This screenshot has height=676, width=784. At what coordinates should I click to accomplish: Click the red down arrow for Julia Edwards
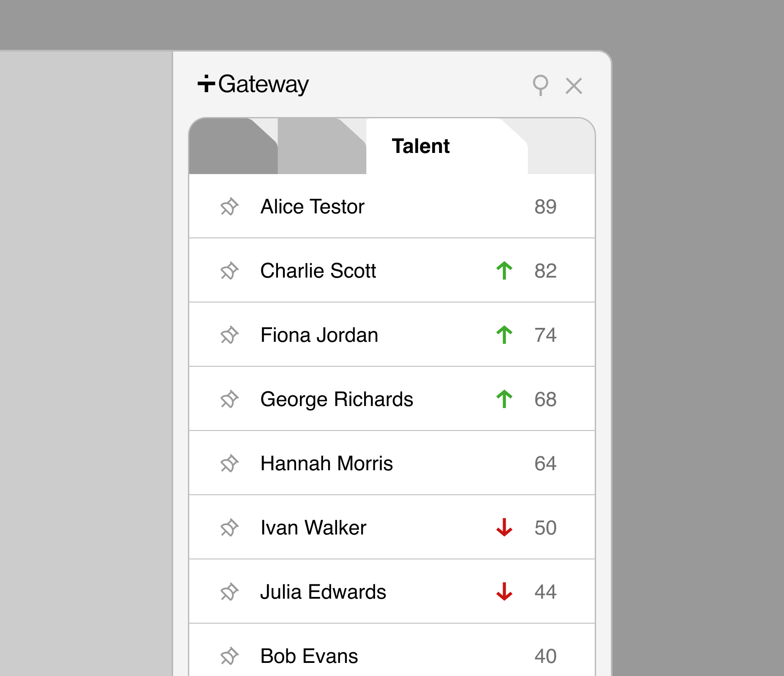tap(504, 592)
